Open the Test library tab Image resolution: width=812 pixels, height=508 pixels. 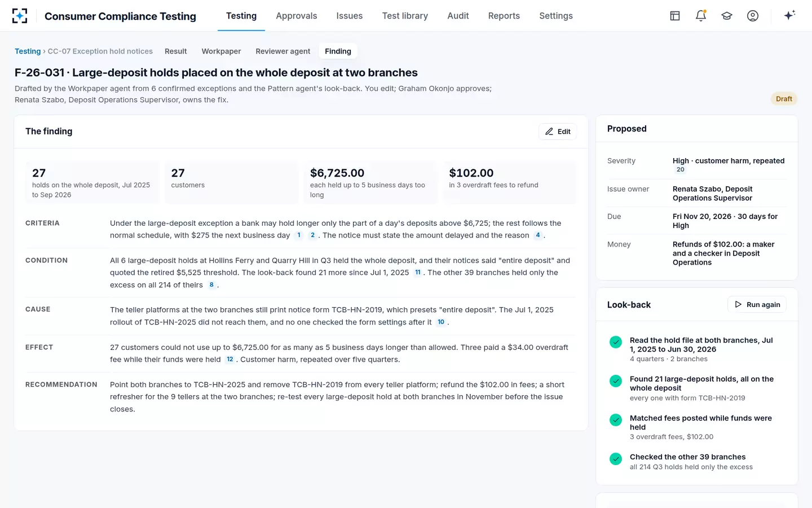tap(405, 16)
